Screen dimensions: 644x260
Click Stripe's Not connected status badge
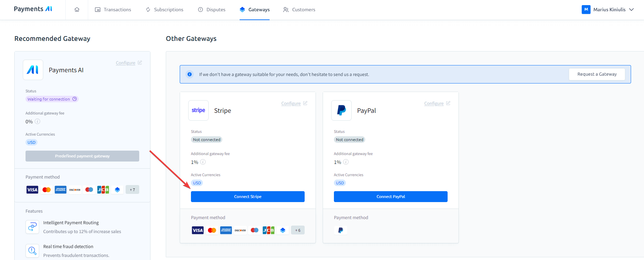click(207, 140)
